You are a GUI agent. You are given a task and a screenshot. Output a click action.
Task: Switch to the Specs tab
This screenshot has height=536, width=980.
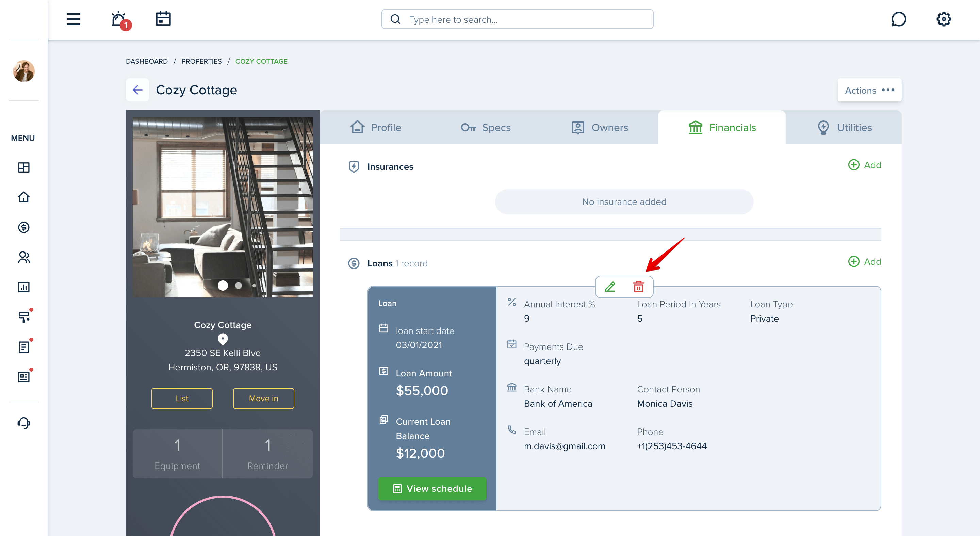[x=486, y=127]
